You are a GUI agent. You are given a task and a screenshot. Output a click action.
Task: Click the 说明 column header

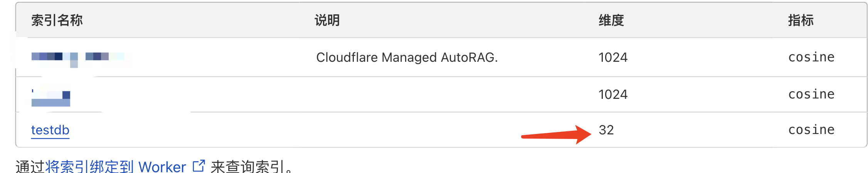[327, 20]
